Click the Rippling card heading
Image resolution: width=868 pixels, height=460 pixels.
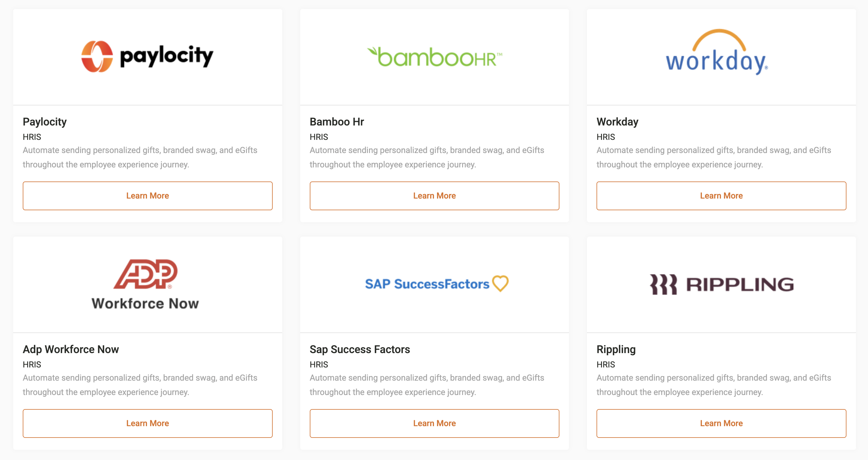(616, 349)
